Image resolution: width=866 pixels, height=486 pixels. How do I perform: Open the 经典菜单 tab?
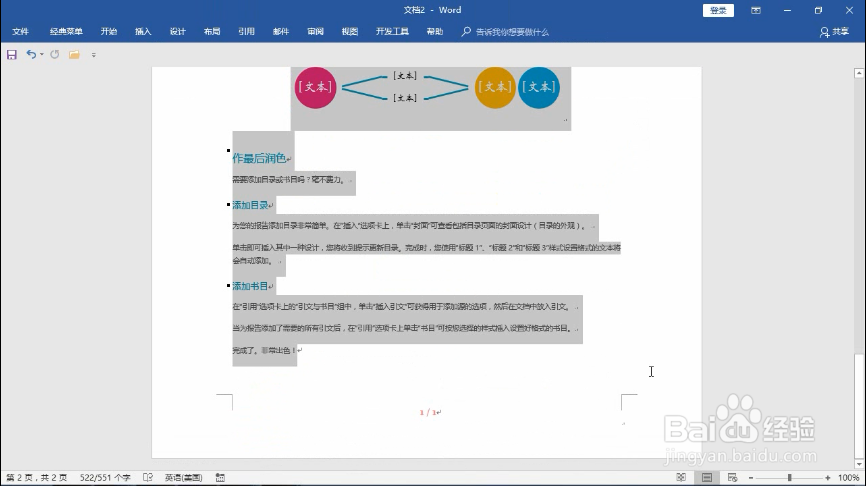(x=66, y=31)
